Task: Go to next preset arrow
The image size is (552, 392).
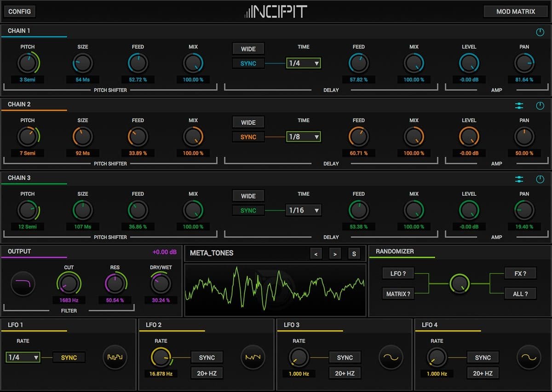Action: point(334,253)
